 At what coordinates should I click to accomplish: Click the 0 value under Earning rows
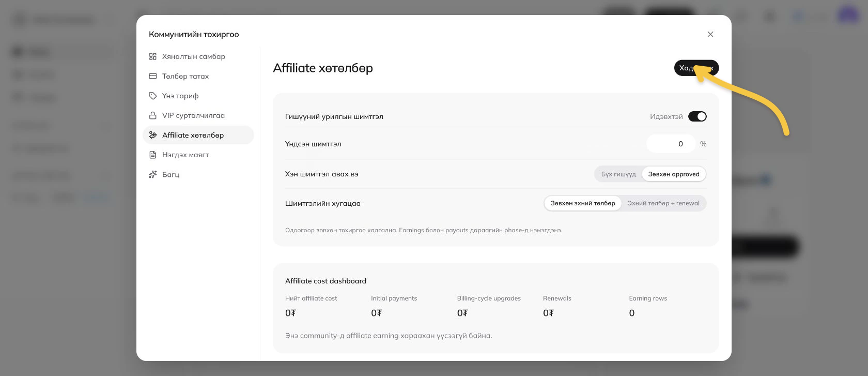[632, 313]
